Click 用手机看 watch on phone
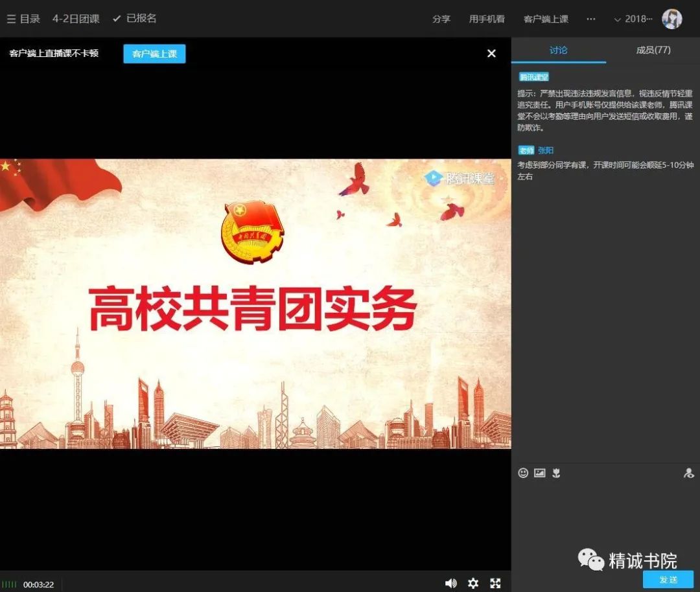The height and width of the screenshot is (592, 700). coord(487,19)
